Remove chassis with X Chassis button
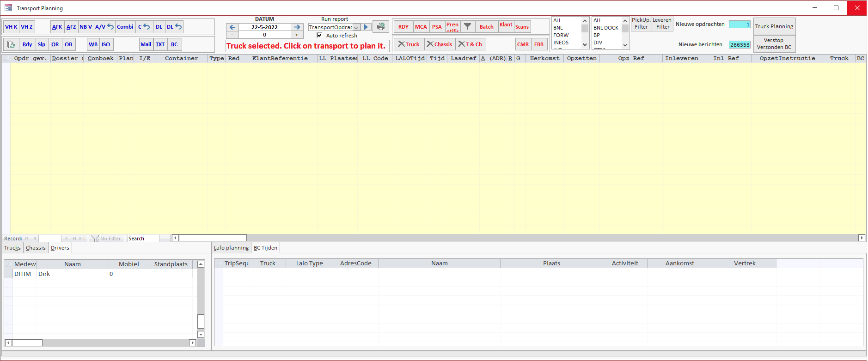The width and height of the screenshot is (868, 361). [440, 44]
